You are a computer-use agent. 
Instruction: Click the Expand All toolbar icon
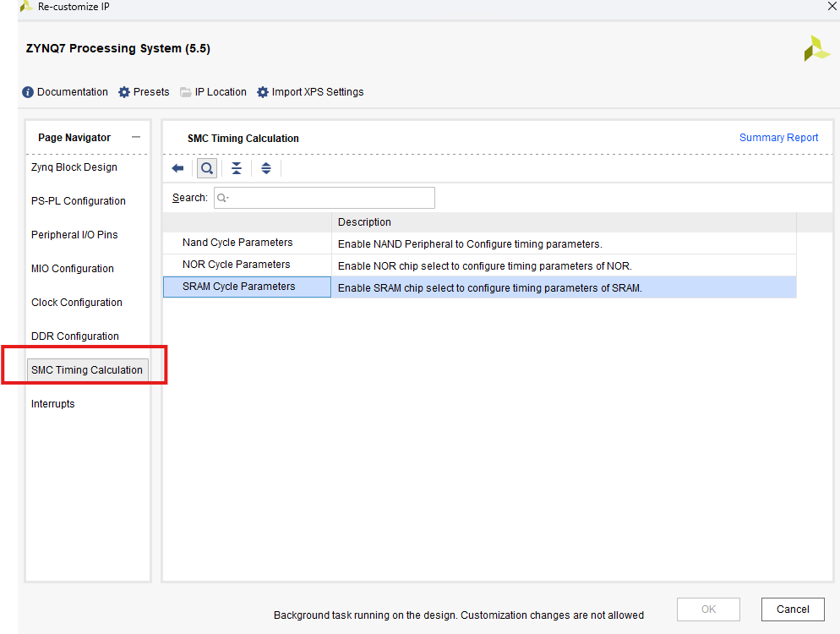265,168
